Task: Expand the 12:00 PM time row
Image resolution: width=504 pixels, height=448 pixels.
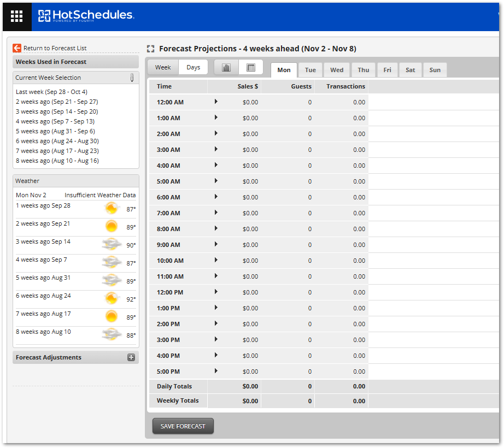Action: pos(216,292)
